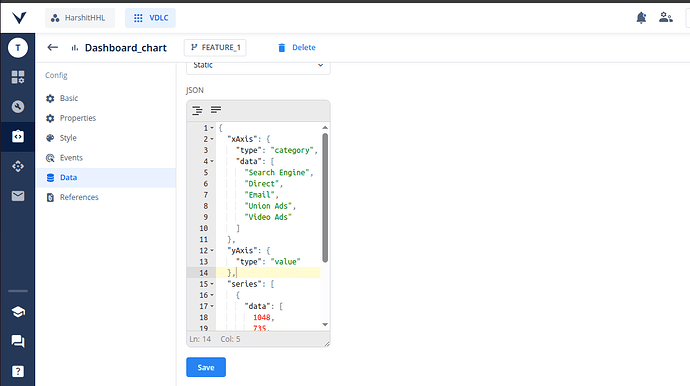Open the graduation cap learning icon
This screenshot has width=690, height=386.
pos(18,312)
